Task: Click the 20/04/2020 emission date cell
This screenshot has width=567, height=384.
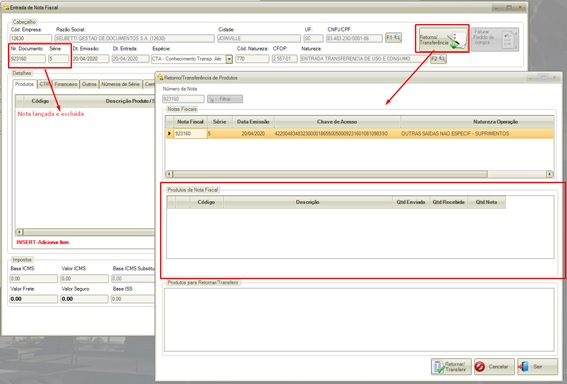Action: [x=253, y=133]
